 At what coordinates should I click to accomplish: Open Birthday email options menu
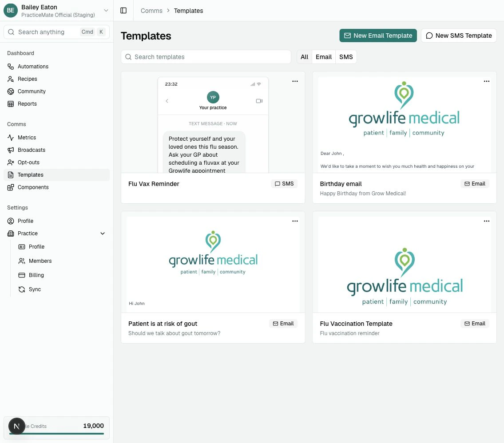tap(487, 81)
